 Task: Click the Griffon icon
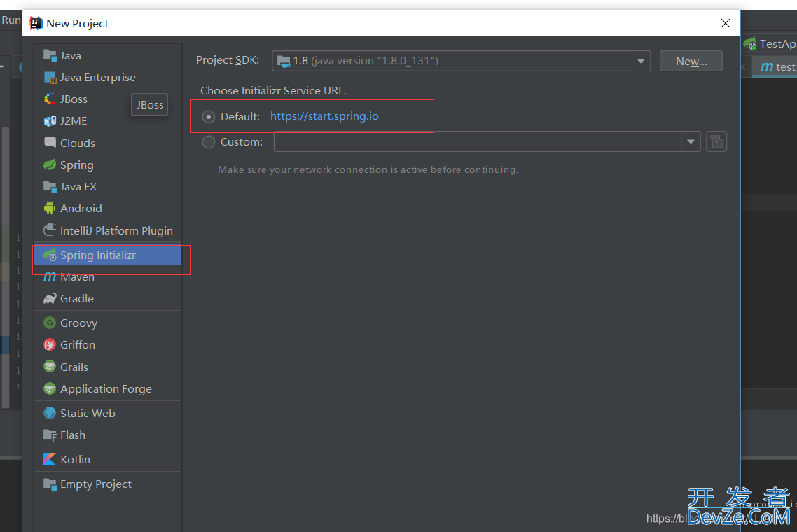coord(50,344)
